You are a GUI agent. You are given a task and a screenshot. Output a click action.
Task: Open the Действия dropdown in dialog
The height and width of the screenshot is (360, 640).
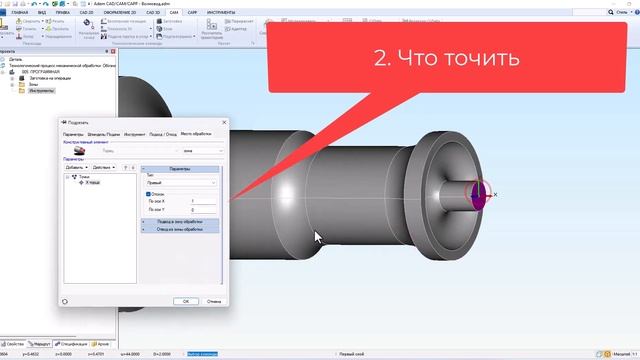[x=103, y=167]
